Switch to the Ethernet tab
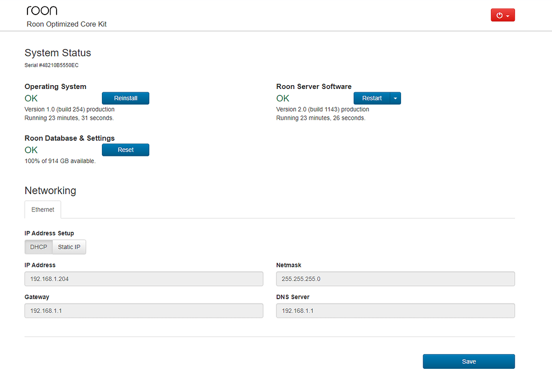The width and height of the screenshot is (552, 392). coord(43,209)
